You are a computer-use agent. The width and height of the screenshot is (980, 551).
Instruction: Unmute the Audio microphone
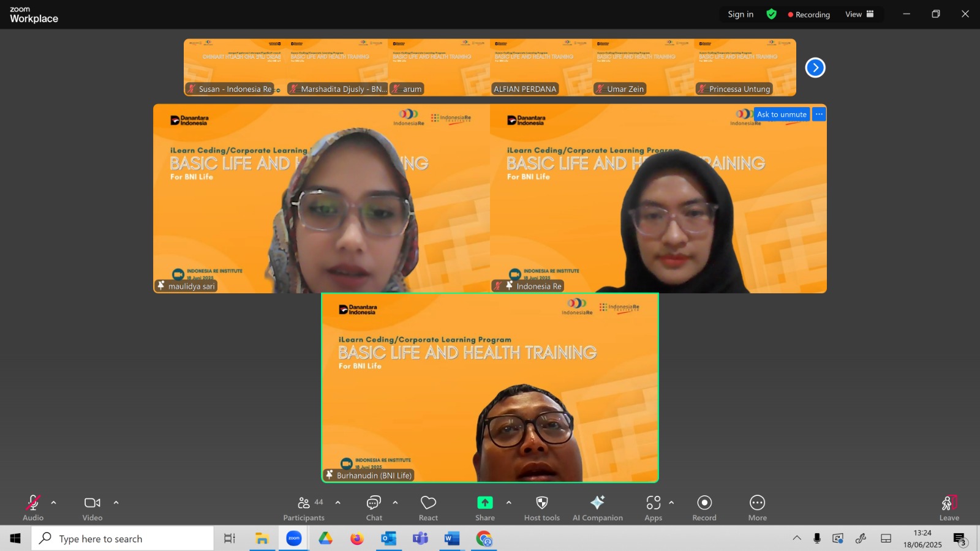33,508
